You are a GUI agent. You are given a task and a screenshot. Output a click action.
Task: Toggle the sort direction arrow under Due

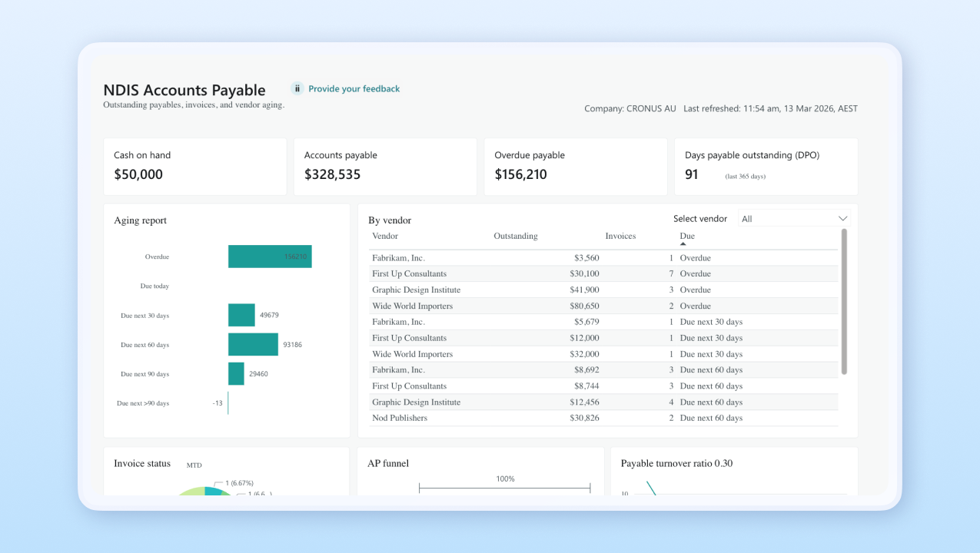pos(683,245)
